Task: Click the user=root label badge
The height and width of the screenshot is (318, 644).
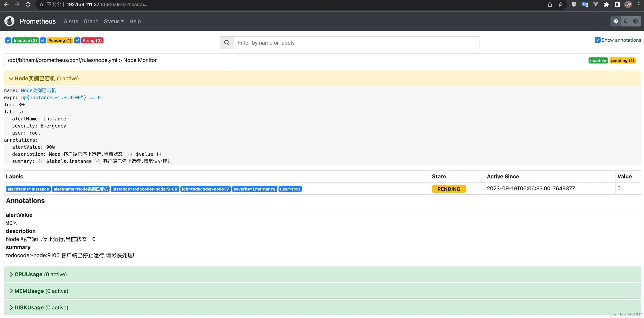Action: click(290, 189)
